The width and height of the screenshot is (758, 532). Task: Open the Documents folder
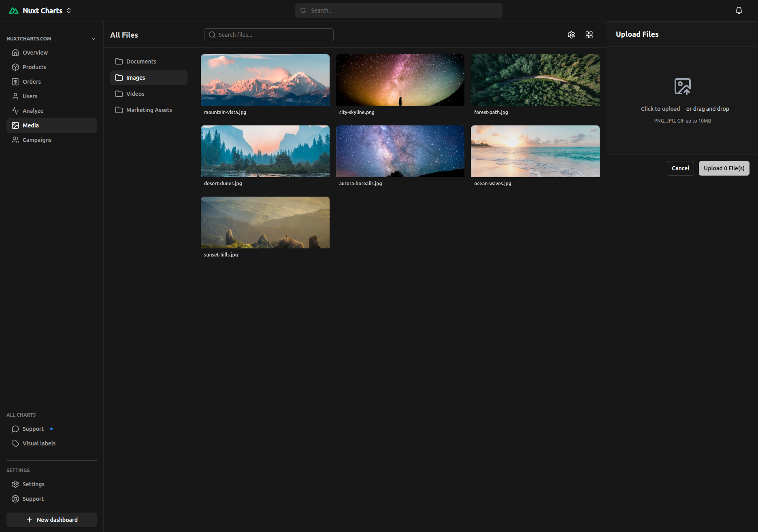coord(141,61)
